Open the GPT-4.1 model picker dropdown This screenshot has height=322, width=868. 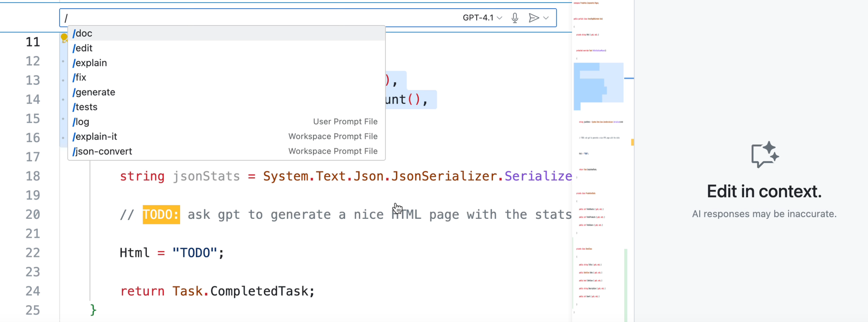[482, 18]
